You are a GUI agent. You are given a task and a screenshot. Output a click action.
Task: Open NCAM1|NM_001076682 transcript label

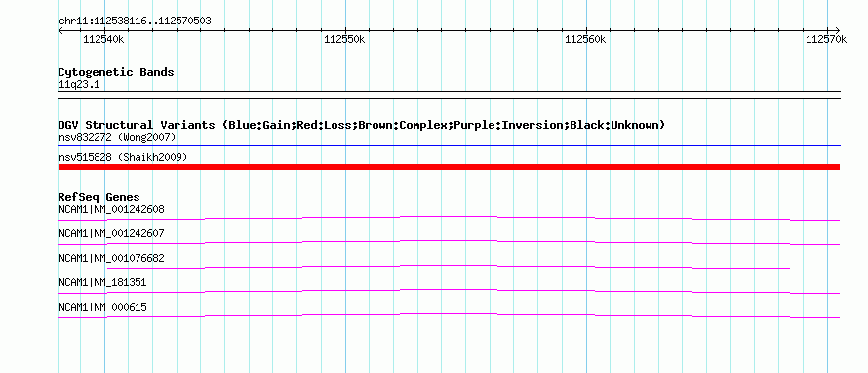[x=111, y=259]
